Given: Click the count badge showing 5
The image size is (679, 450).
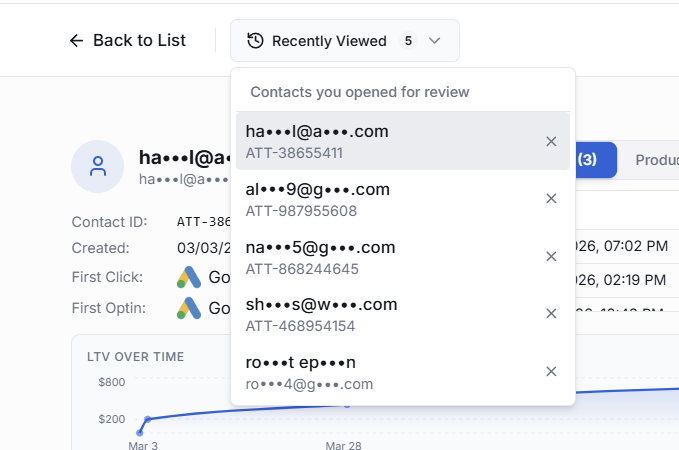Looking at the screenshot, I should pyautogui.click(x=408, y=41).
